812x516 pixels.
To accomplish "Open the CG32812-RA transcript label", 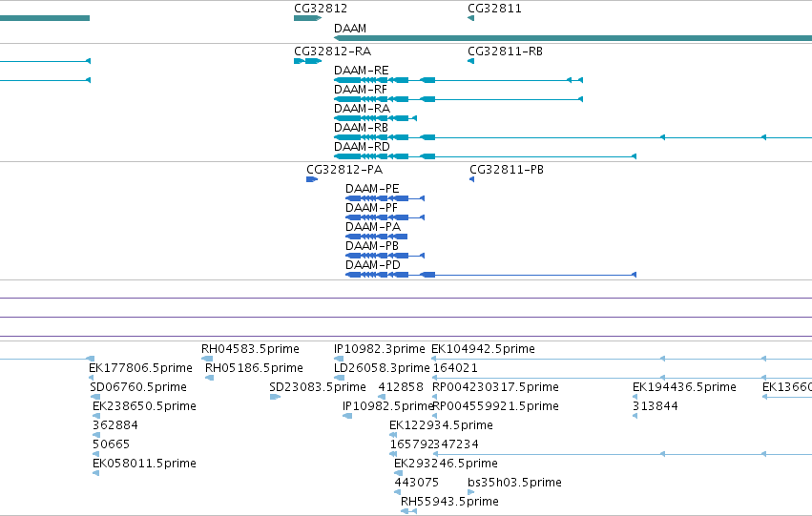I will coord(332,52).
